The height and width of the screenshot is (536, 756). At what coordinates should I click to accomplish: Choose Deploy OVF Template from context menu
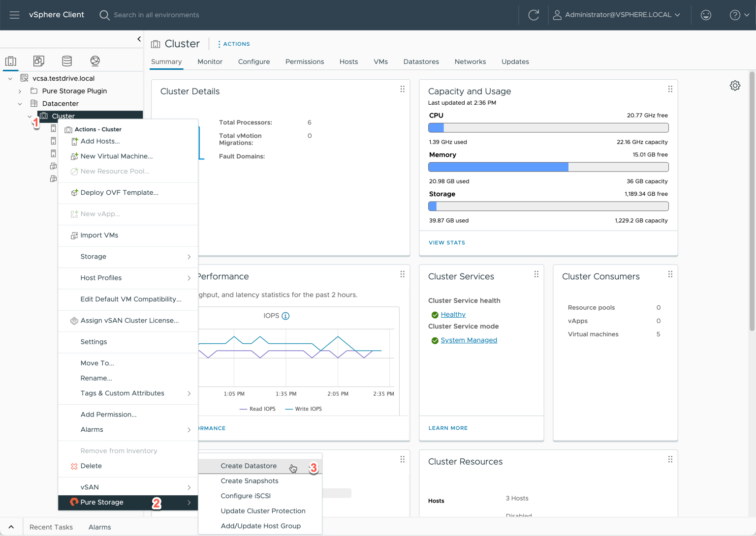(x=119, y=192)
